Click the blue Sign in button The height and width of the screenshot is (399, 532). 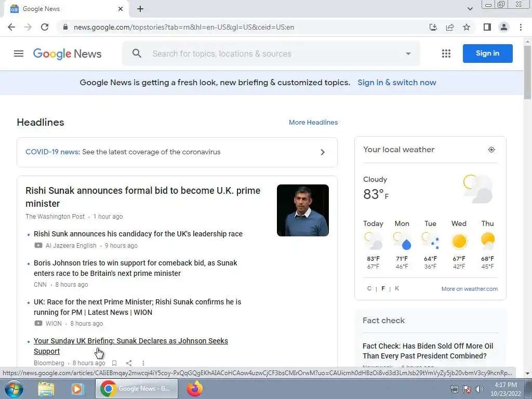[487, 54]
